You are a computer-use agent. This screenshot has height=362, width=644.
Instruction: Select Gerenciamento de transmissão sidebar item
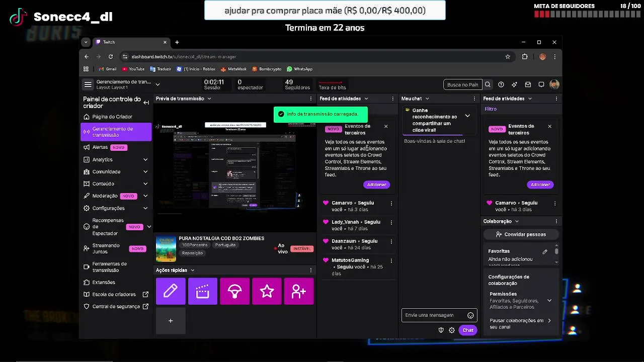coord(116,132)
